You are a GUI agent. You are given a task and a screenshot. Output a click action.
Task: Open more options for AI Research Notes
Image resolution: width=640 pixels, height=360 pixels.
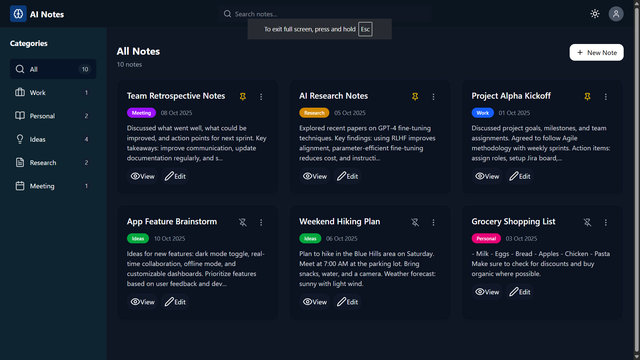[x=433, y=97]
